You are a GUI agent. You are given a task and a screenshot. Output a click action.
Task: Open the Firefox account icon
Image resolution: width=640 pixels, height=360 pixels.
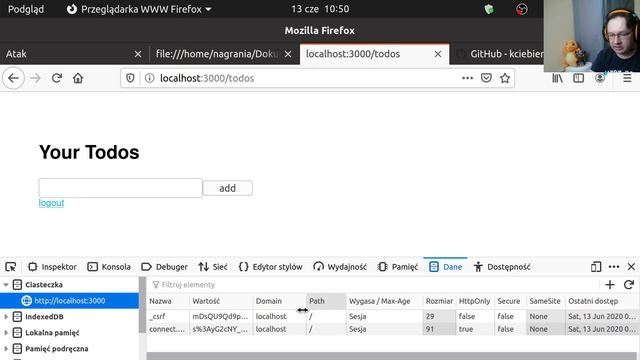[x=600, y=78]
